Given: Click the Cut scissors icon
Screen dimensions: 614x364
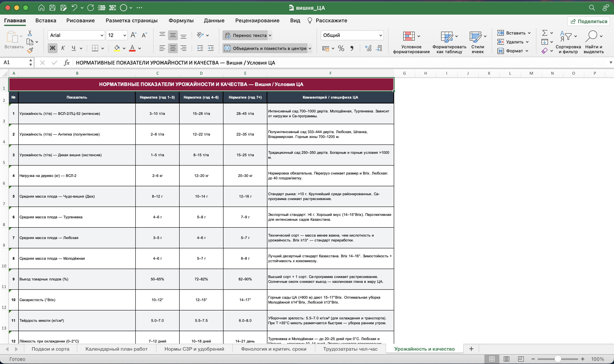Looking at the screenshot, I should (x=30, y=33).
